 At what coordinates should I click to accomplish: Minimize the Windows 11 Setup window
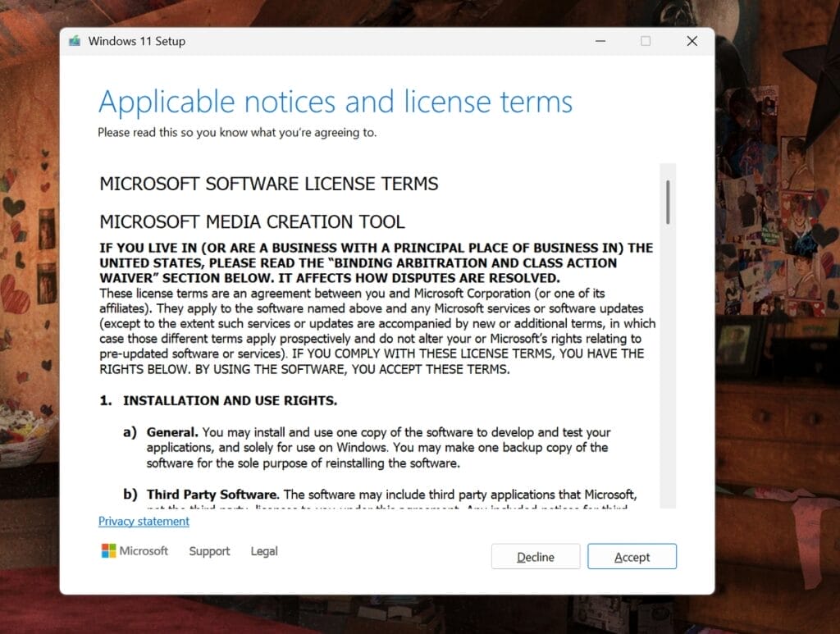pos(599,41)
